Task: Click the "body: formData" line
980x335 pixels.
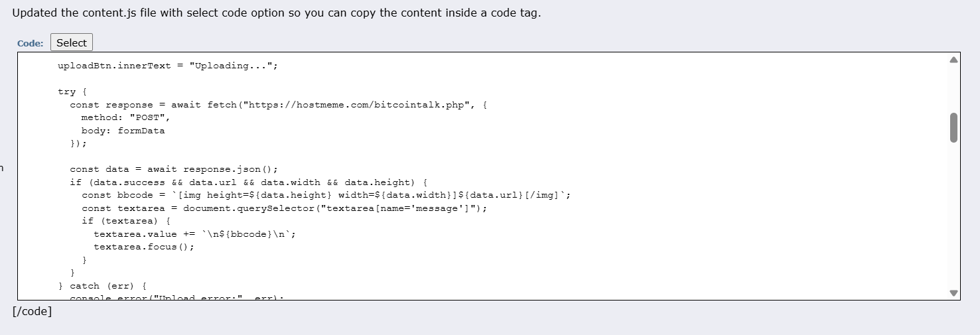Action: point(123,131)
